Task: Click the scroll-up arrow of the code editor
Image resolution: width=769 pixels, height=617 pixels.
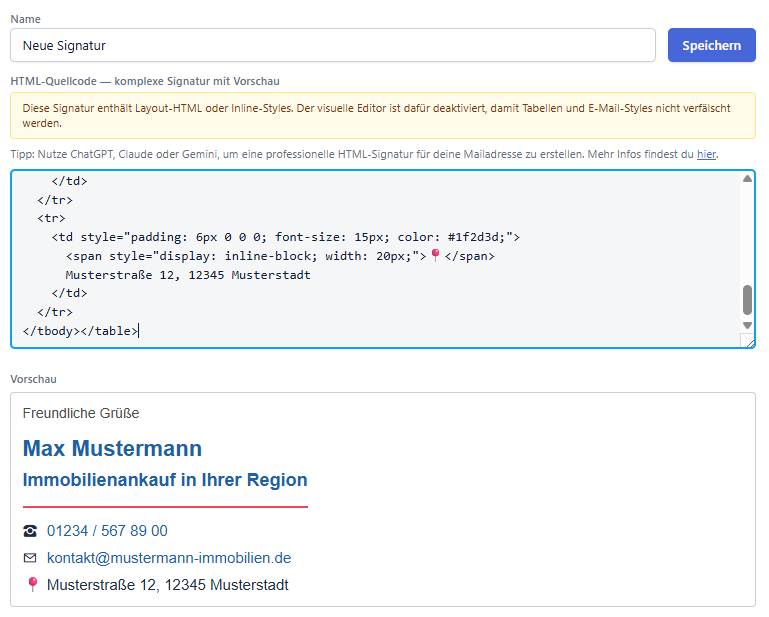Action: (x=747, y=179)
